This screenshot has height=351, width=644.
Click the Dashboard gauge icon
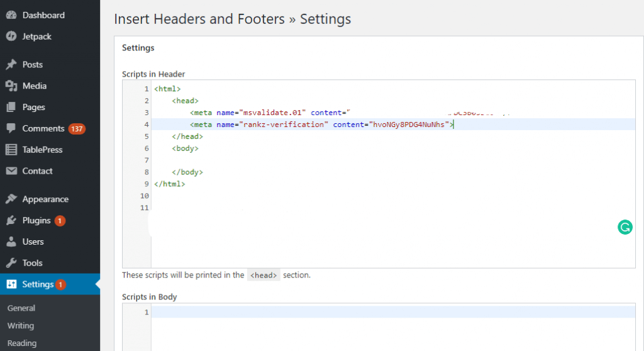point(11,15)
